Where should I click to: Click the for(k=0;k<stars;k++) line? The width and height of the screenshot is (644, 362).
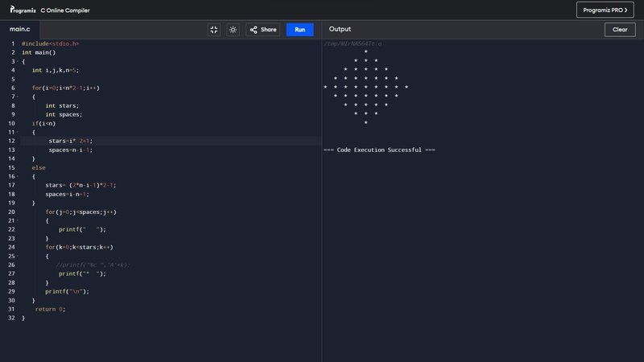click(79, 247)
